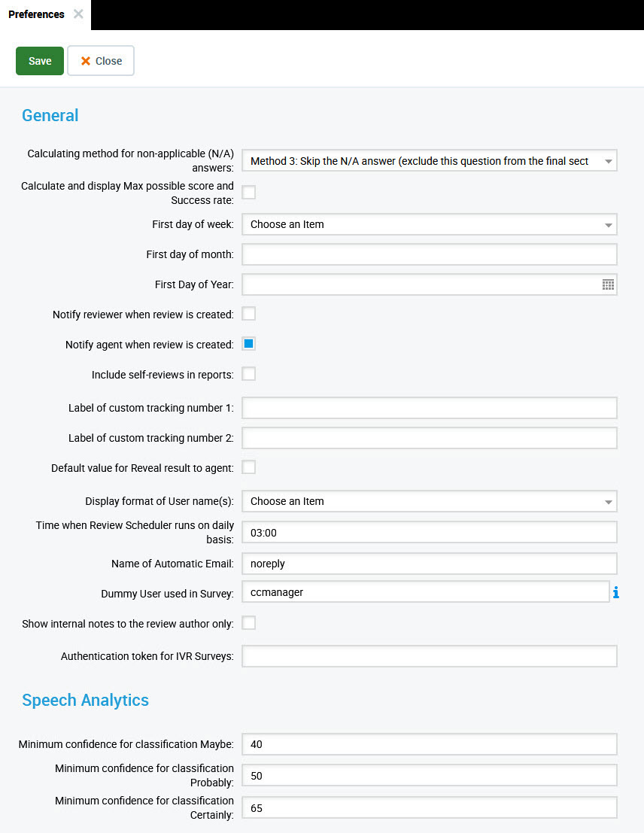The width and height of the screenshot is (644, 833).
Task: Check Notify reviewer when review is created
Action: pos(248,314)
